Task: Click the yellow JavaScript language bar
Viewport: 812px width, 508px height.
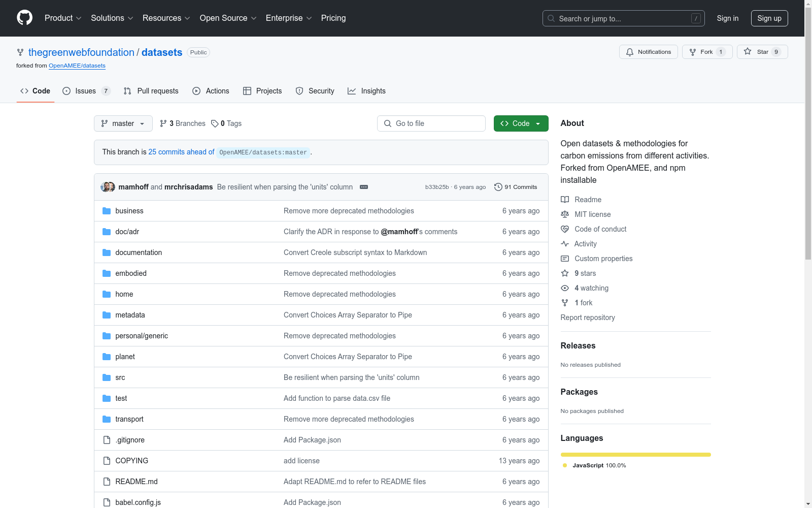Action: 636,455
